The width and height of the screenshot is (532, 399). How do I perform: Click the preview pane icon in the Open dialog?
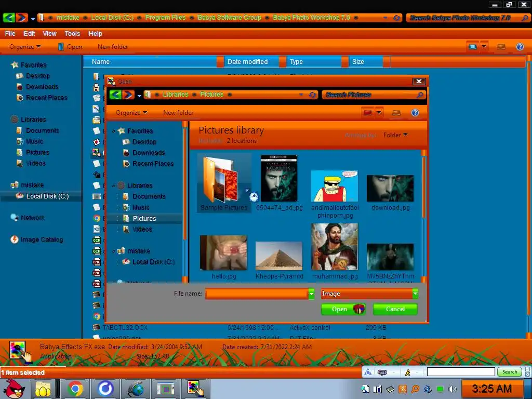coord(396,113)
